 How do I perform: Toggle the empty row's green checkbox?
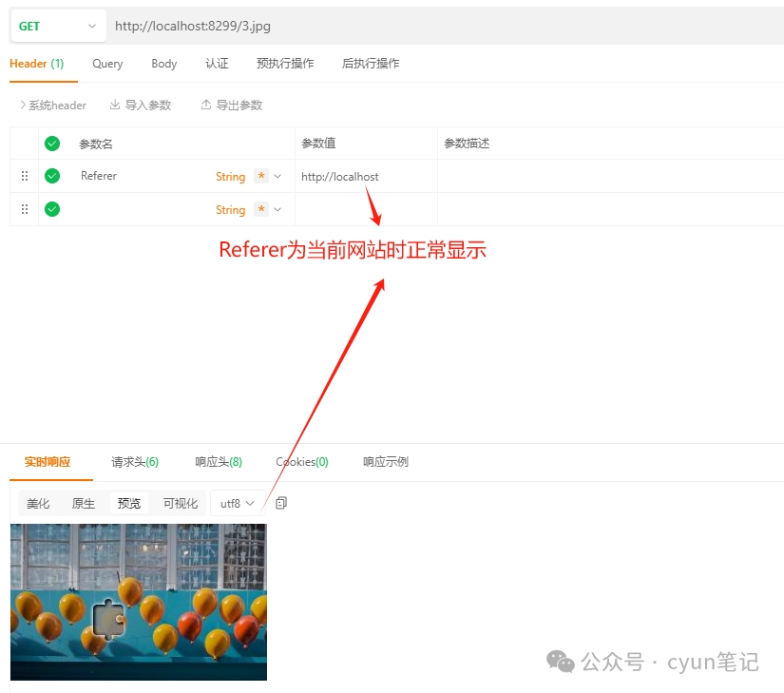52,209
